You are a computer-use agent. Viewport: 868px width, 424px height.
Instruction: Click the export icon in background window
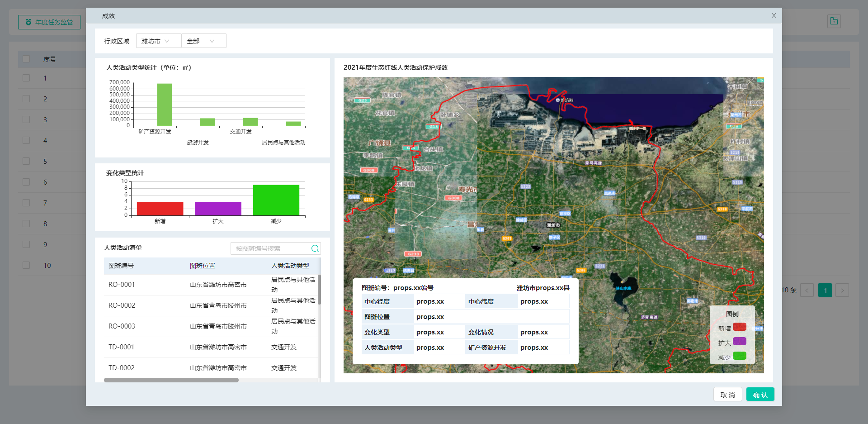coord(834,21)
